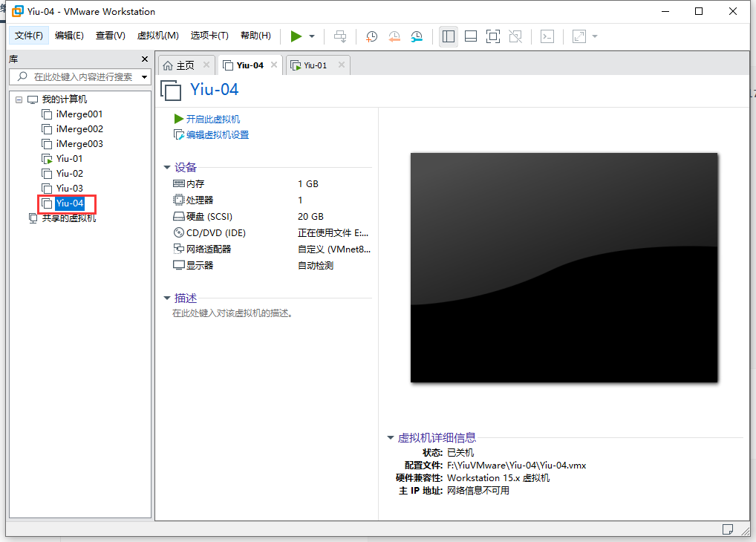
Task: Click the VMware Workstation title bar icon
Action: coord(17,11)
